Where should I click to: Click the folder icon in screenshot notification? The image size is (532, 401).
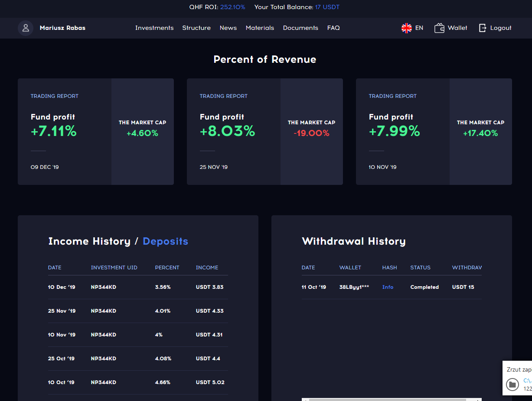(512, 384)
